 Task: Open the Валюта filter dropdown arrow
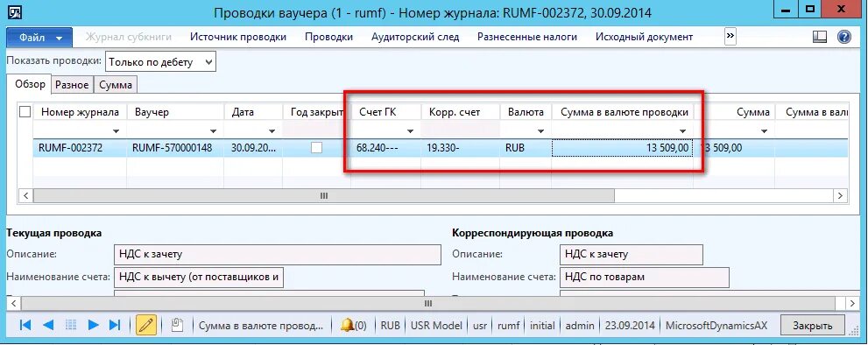[x=540, y=131]
